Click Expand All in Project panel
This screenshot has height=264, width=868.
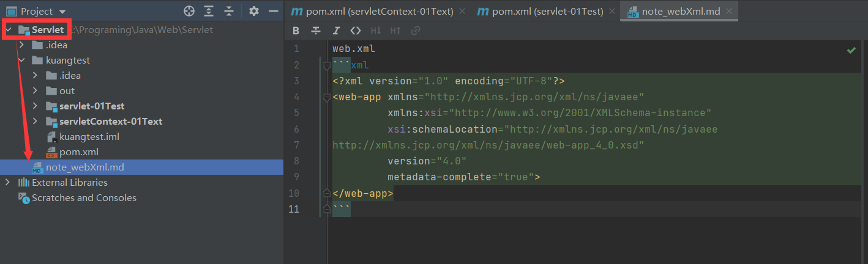[209, 11]
